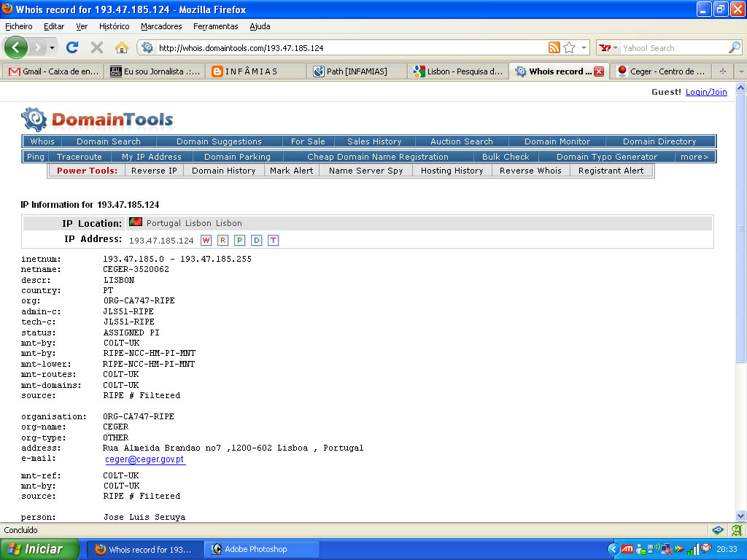The height and width of the screenshot is (560, 747).
Task: Open the list all tabs dropdown
Action: pos(741,71)
